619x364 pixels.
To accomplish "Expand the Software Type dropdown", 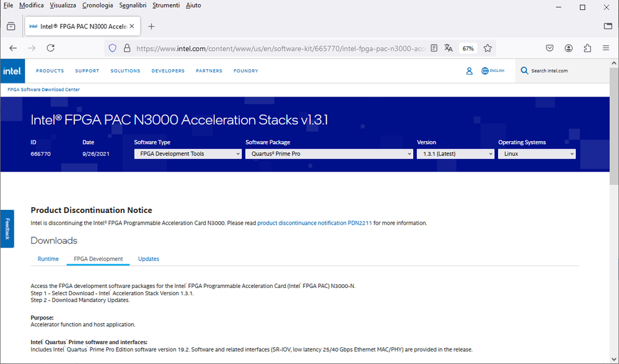I will pos(188,154).
